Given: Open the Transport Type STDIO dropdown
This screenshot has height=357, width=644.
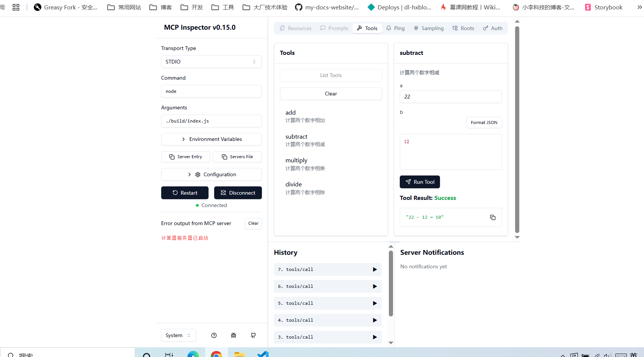Looking at the screenshot, I should pos(211,62).
